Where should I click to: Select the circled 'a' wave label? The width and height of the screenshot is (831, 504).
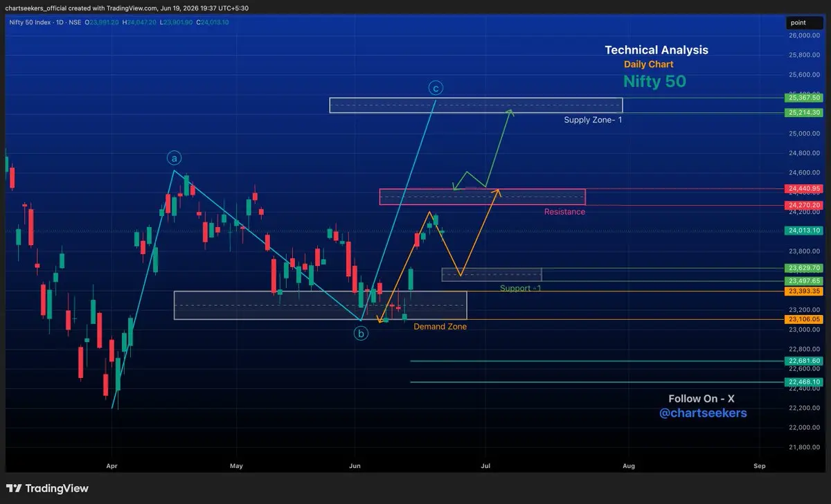pyautogui.click(x=174, y=158)
